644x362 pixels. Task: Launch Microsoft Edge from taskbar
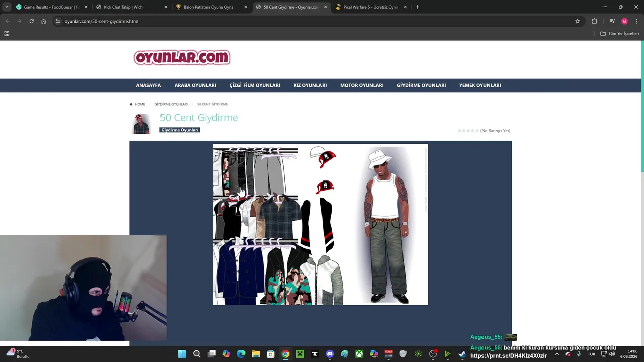(x=241, y=354)
